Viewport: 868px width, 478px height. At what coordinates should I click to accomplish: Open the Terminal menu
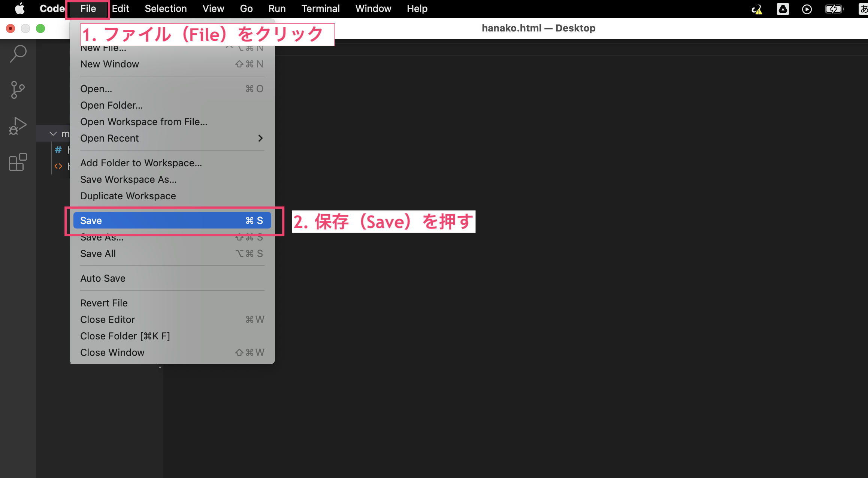[320, 9]
